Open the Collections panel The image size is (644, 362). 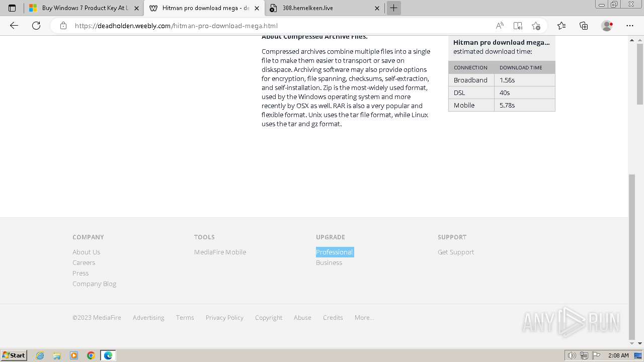click(584, 26)
